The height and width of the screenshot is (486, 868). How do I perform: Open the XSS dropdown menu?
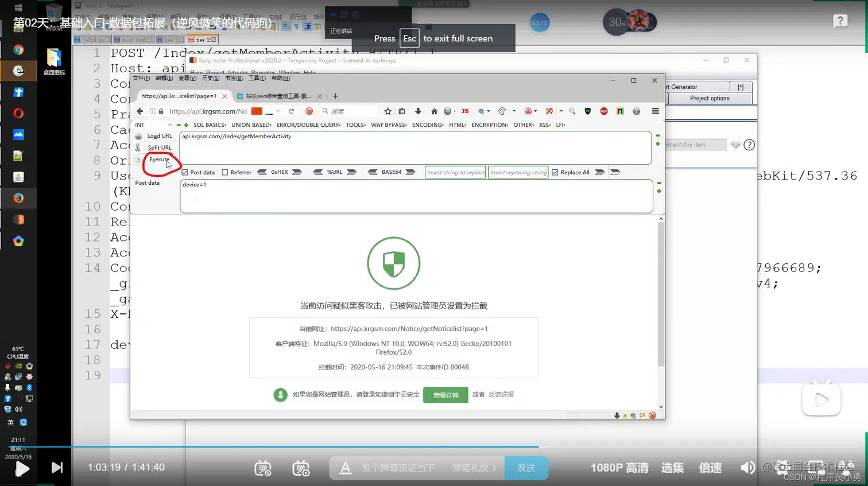(545, 125)
